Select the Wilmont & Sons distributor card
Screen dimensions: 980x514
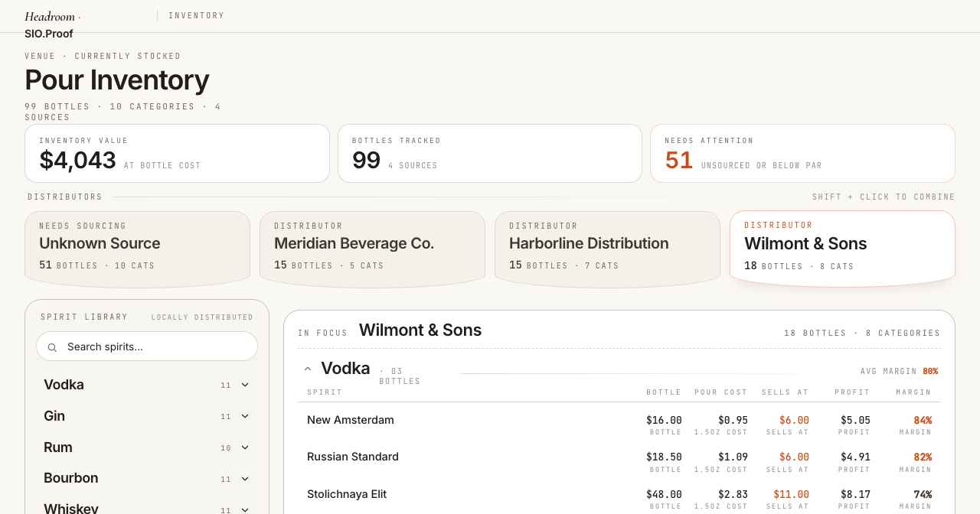(842, 249)
